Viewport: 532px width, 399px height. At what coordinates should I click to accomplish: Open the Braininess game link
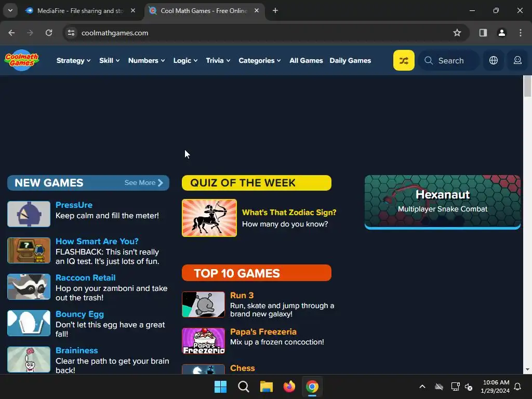[x=77, y=350]
